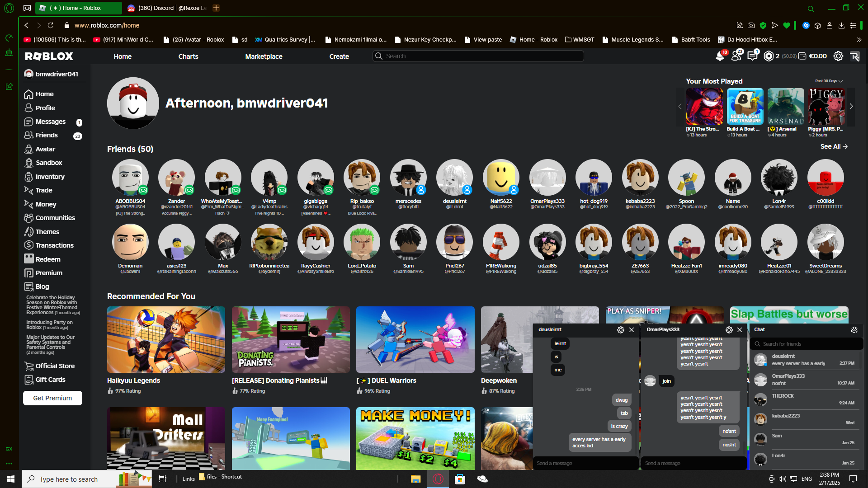Open the friend requests icon in navbar
Screen dimensions: 868x488
[736, 56]
